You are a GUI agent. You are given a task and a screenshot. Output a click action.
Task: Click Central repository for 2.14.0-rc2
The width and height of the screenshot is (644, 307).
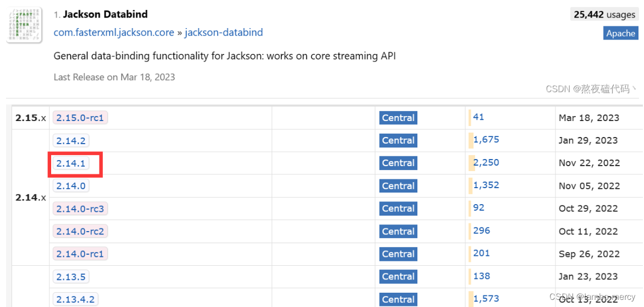pos(398,232)
